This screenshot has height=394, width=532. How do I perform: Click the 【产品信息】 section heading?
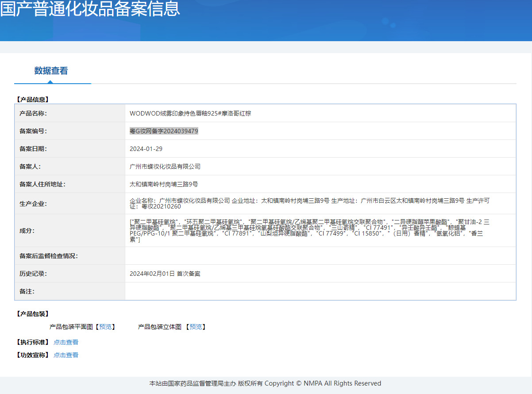[x=32, y=100]
